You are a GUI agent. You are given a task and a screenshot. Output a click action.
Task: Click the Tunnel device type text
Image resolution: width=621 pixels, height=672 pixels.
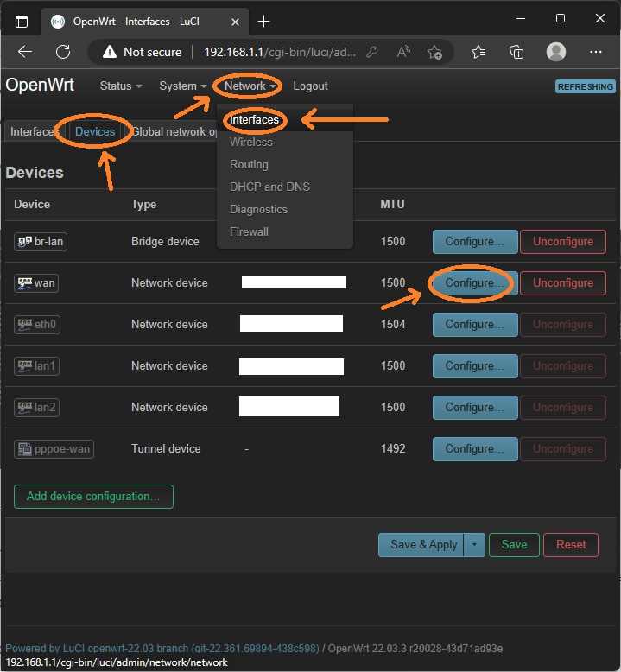[x=166, y=448]
